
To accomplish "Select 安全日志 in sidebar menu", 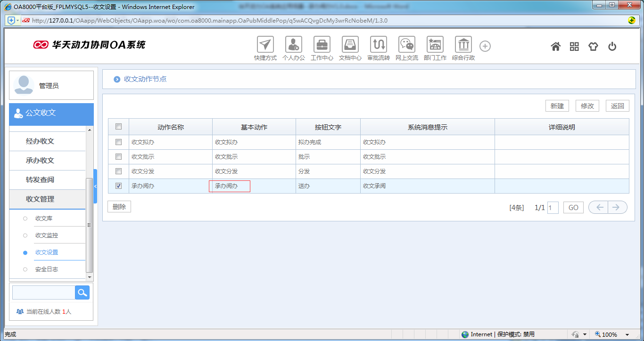I will point(47,269).
